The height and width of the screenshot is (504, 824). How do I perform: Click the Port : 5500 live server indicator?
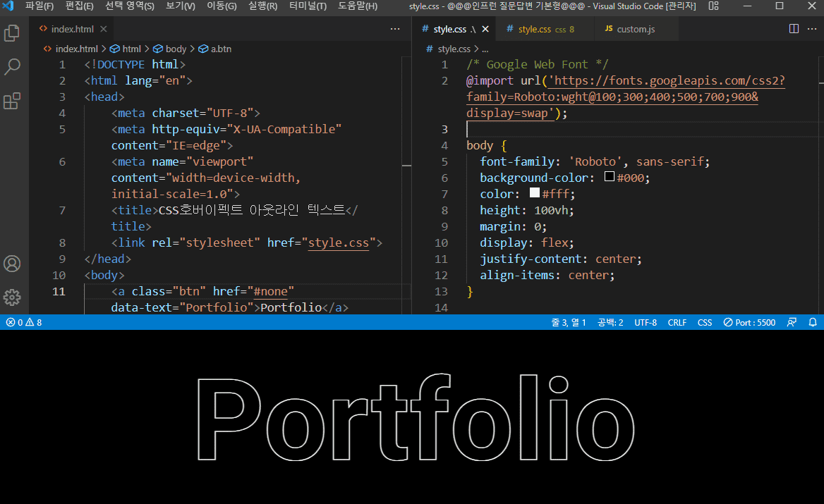pos(749,322)
